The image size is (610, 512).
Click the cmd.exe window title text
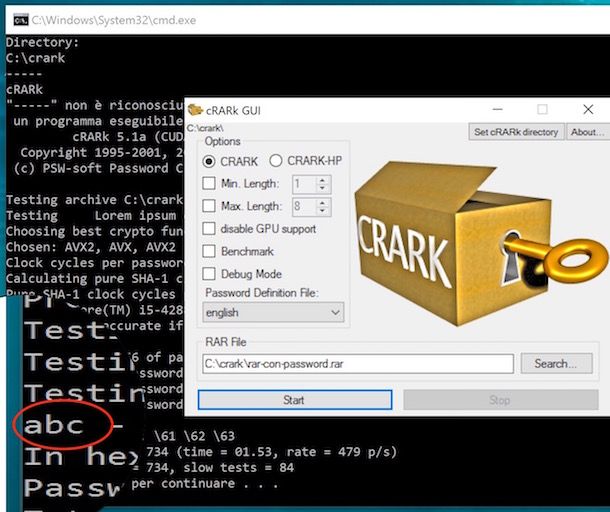[x=114, y=20]
